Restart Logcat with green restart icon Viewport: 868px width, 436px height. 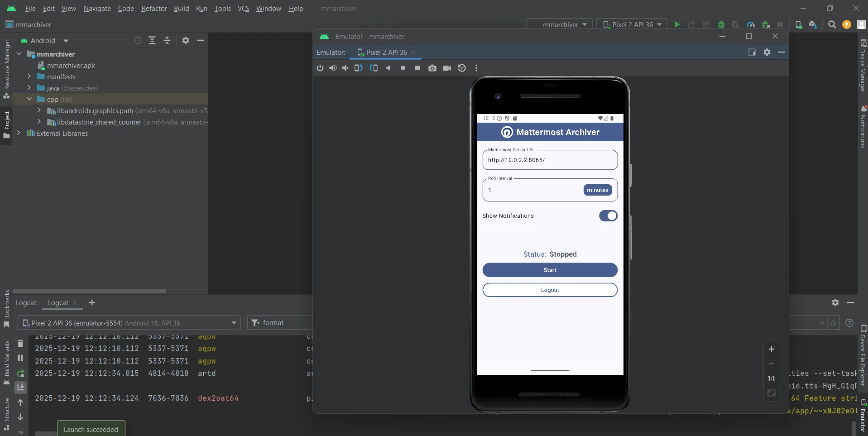pos(20,374)
